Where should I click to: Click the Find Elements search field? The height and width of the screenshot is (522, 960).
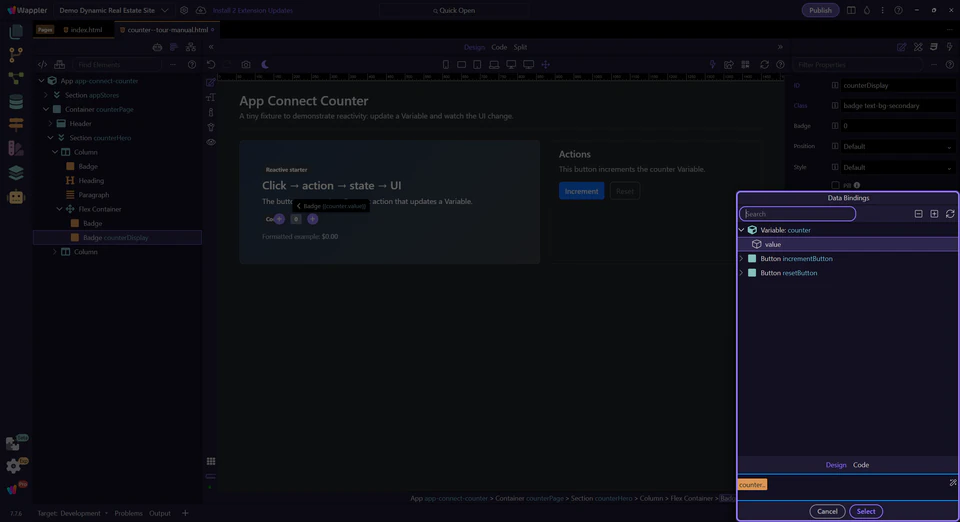coord(116,65)
